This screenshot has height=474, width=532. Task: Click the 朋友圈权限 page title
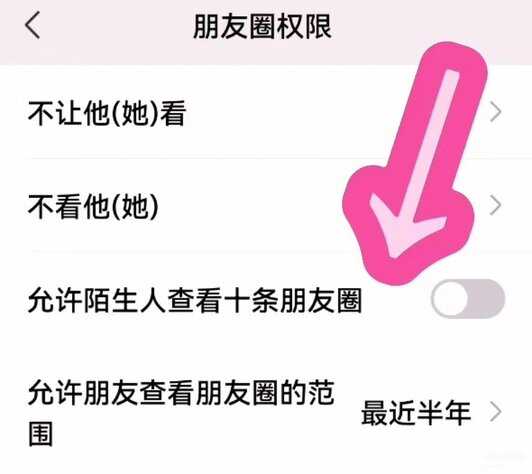click(262, 26)
